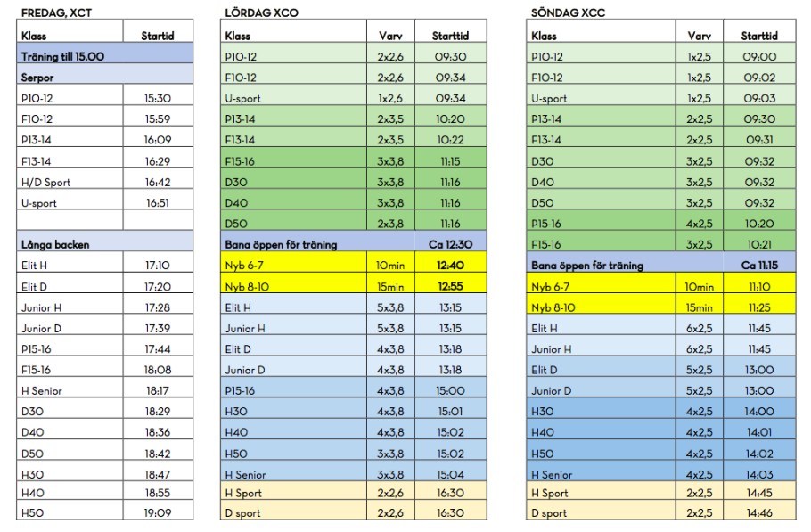Screen dimensions: 811x532
Task: Click Sunday Nyb 8-10 yellow row
Action: click(661, 304)
